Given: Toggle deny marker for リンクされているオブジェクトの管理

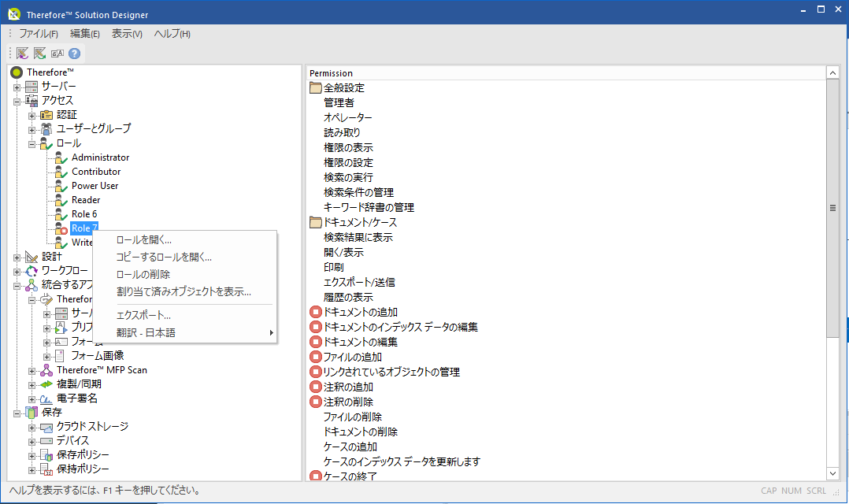Looking at the screenshot, I should coord(316,372).
